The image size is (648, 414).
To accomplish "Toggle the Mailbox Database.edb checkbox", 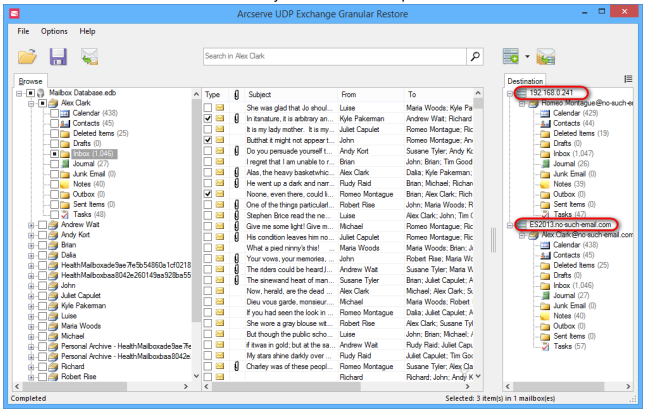I will [x=31, y=93].
